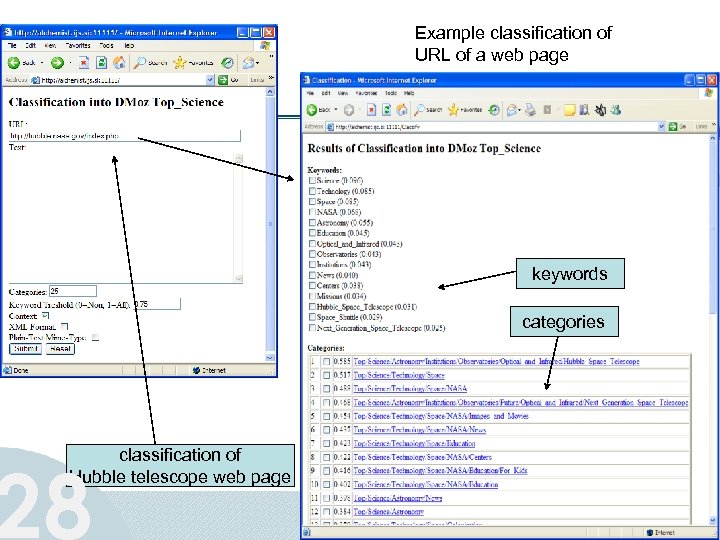The image size is (720, 540).
Task: Open File menu in left browser window
Action: (12, 45)
